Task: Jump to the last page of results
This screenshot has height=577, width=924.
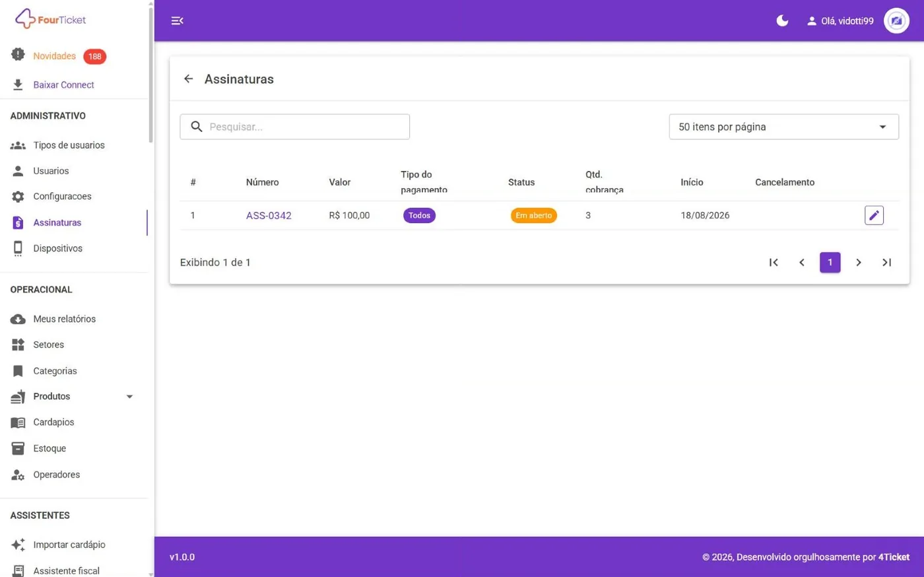Action: 887,262
